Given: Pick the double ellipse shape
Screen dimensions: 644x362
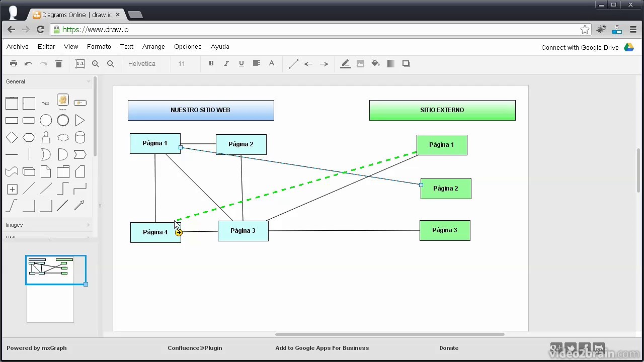Looking at the screenshot, I should [x=63, y=121].
